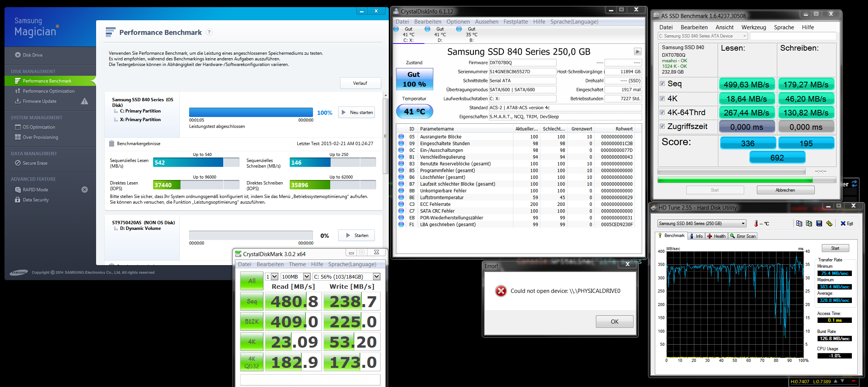Open OS Optimization in Magician sidebar
The width and height of the screenshot is (868, 387).
point(35,127)
